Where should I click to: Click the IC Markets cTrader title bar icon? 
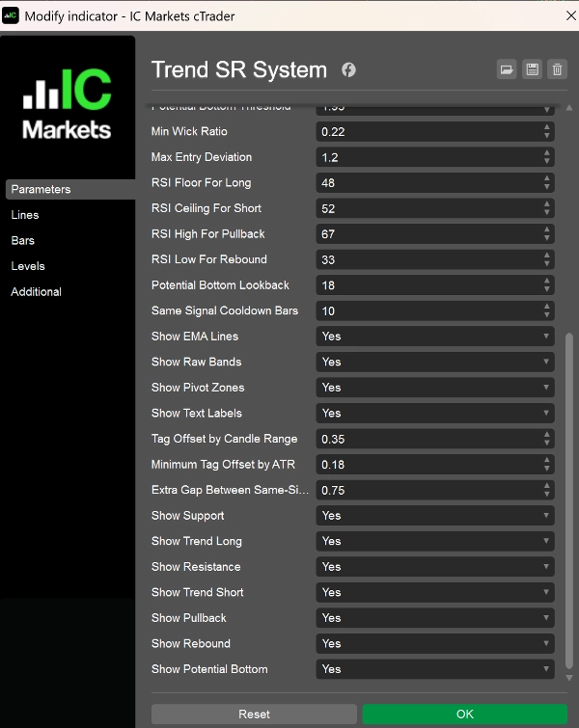(x=12, y=16)
